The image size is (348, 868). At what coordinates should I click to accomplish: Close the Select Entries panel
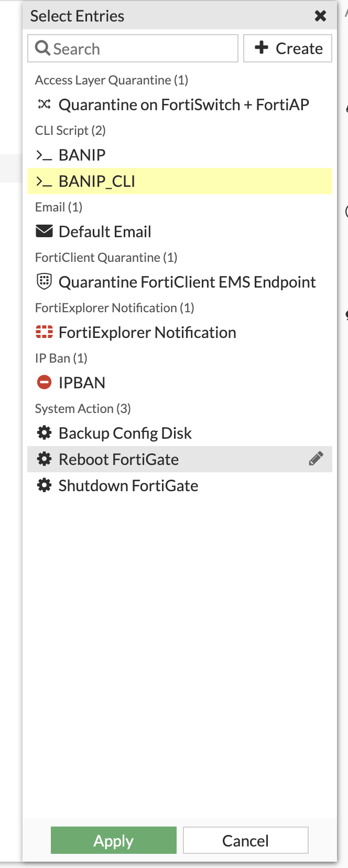coord(321,16)
